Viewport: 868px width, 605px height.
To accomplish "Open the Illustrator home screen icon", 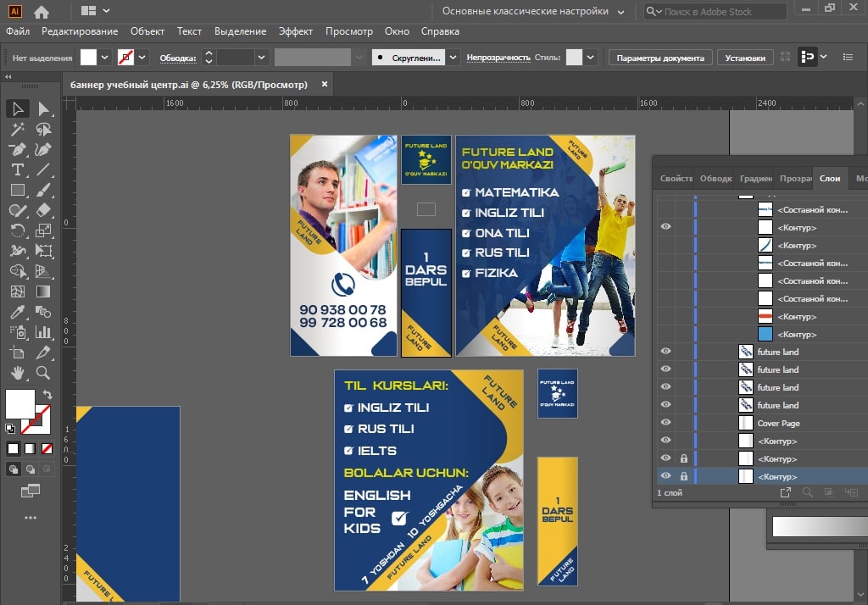I will coord(42,11).
